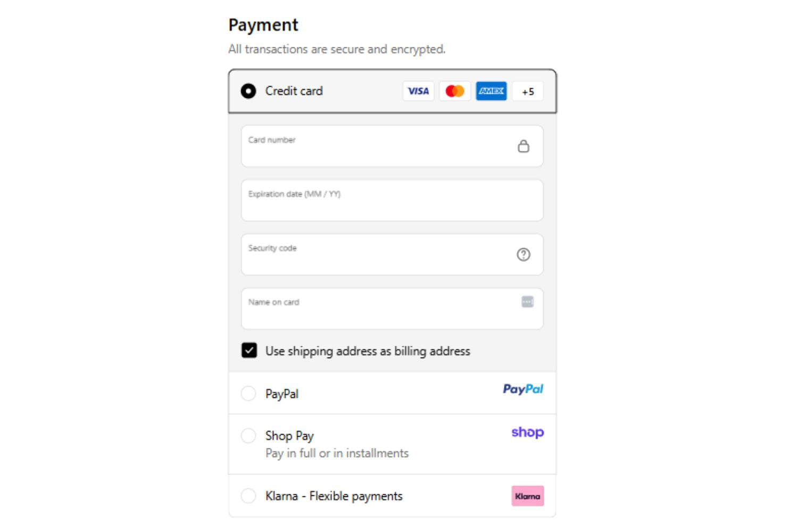Click the Mastercard logo icon

click(x=455, y=92)
